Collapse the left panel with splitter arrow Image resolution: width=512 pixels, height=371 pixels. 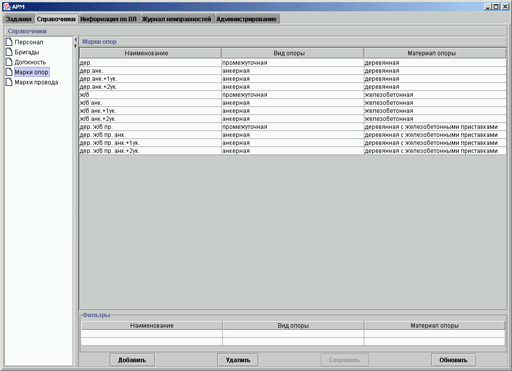tap(76, 40)
